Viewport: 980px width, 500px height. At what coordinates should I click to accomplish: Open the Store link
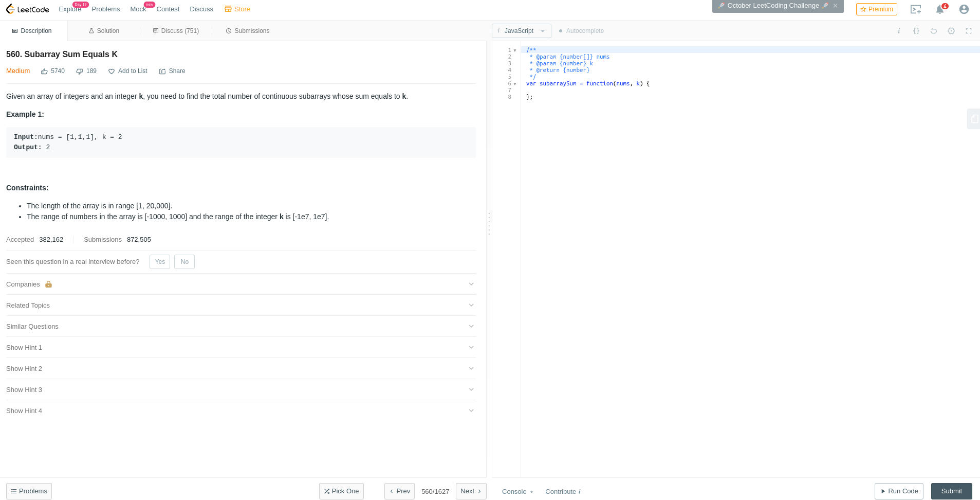click(237, 9)
